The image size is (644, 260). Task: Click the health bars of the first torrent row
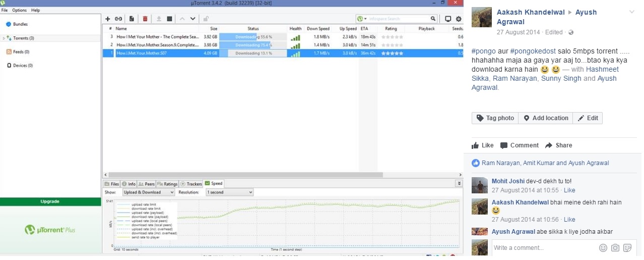pyautogui.click(x=296, y=37)
